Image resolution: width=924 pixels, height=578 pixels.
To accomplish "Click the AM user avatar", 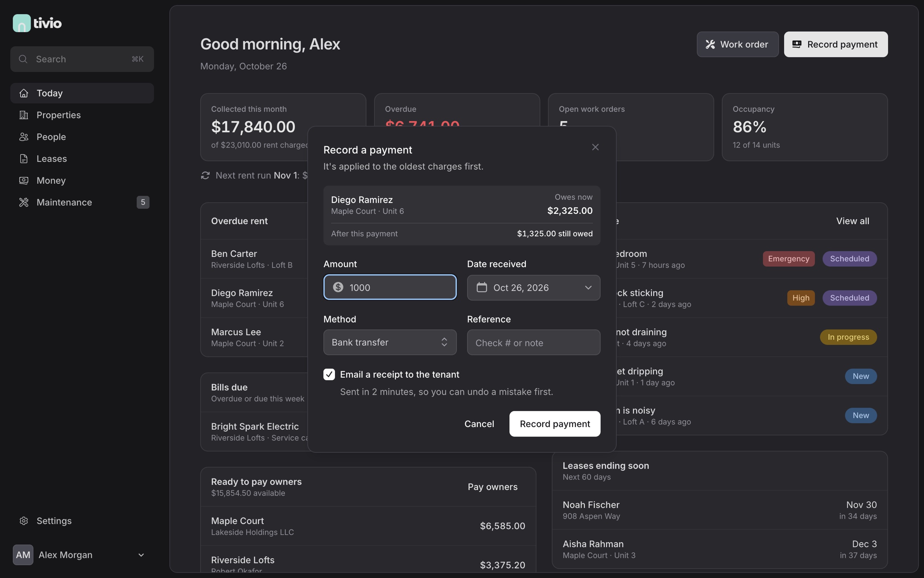I will (x=23, y=555).
